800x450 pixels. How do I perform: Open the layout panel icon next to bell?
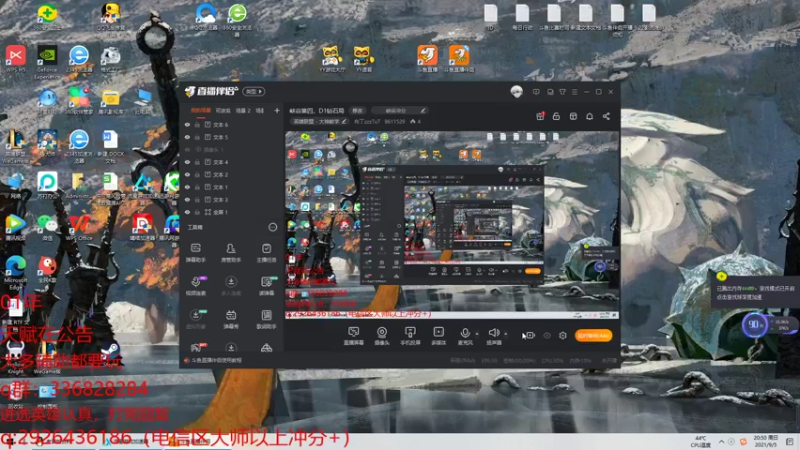[573, 116]
